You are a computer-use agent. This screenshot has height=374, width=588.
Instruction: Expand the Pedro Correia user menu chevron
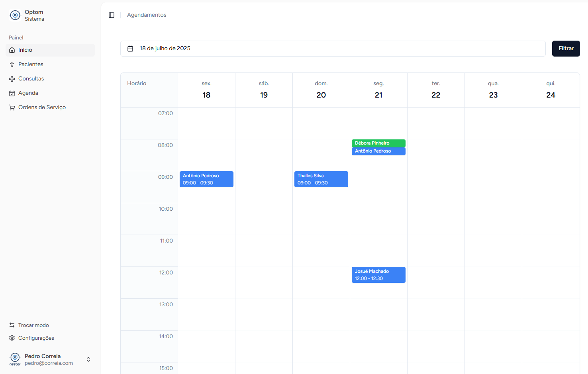88,359
